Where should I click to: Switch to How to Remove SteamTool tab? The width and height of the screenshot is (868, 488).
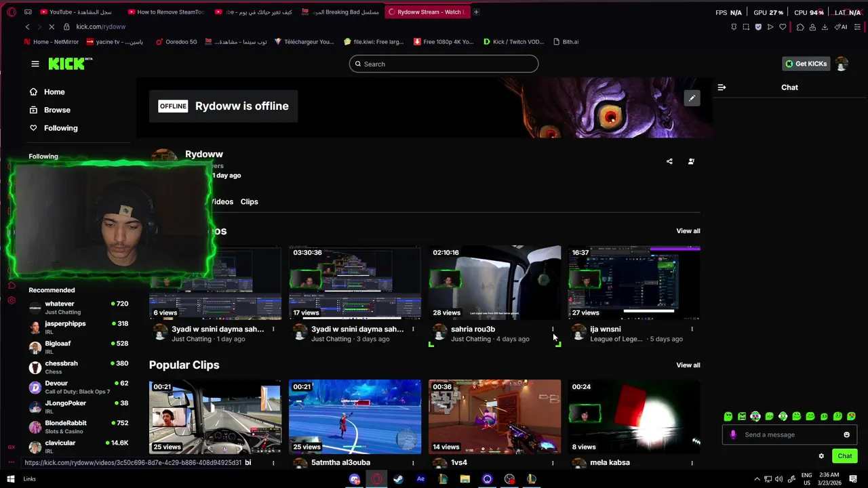(166, 12)
